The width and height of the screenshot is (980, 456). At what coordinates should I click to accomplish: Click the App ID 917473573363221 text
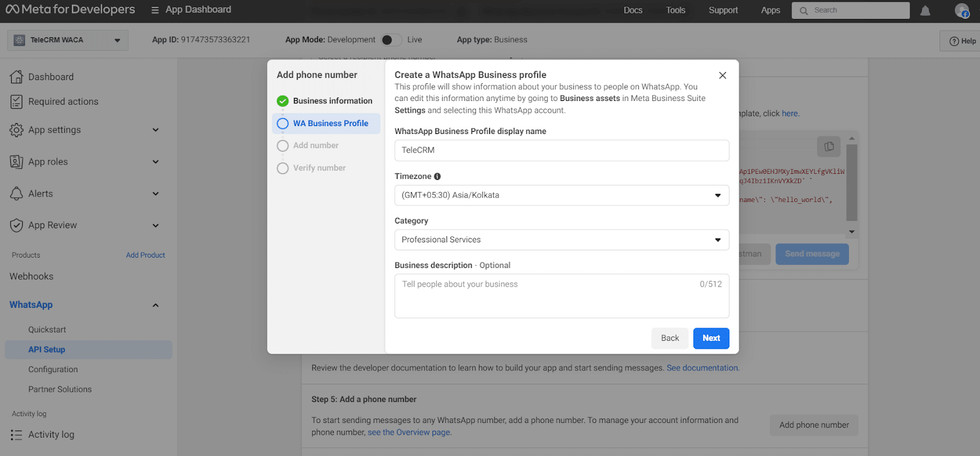(201, 40)
